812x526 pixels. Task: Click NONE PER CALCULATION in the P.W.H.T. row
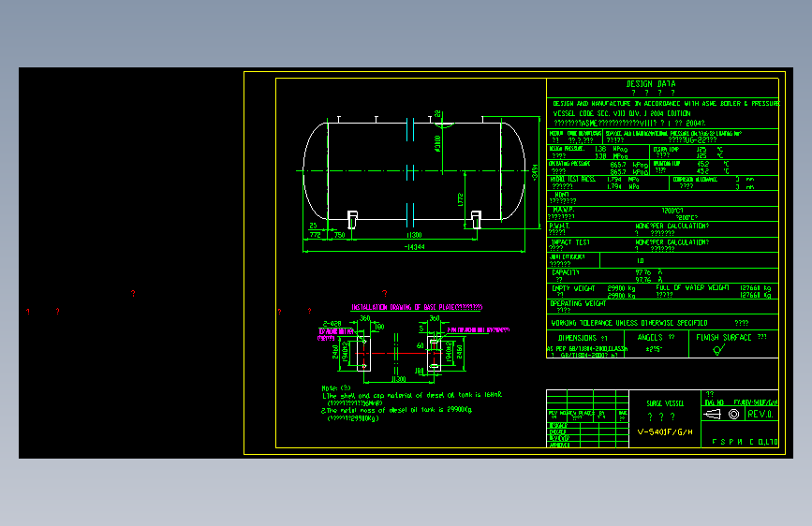click(x=672, y=226)
